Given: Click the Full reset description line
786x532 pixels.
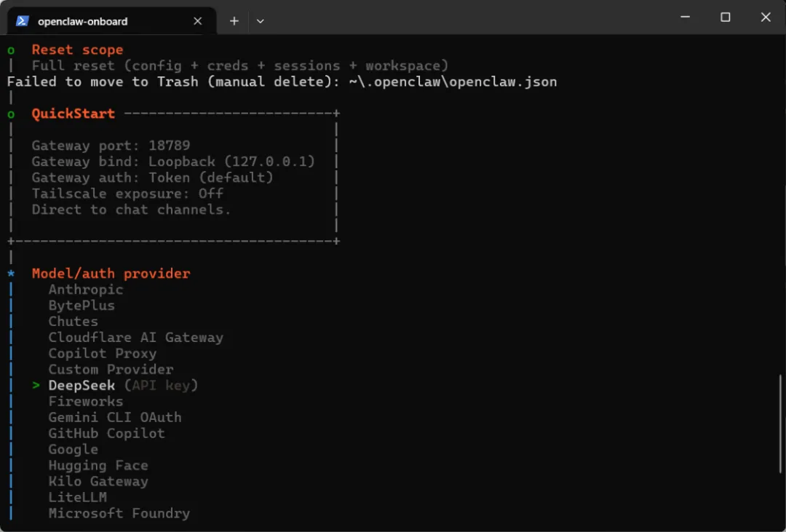Looking at the screenshot, I should tap(240, 65).
